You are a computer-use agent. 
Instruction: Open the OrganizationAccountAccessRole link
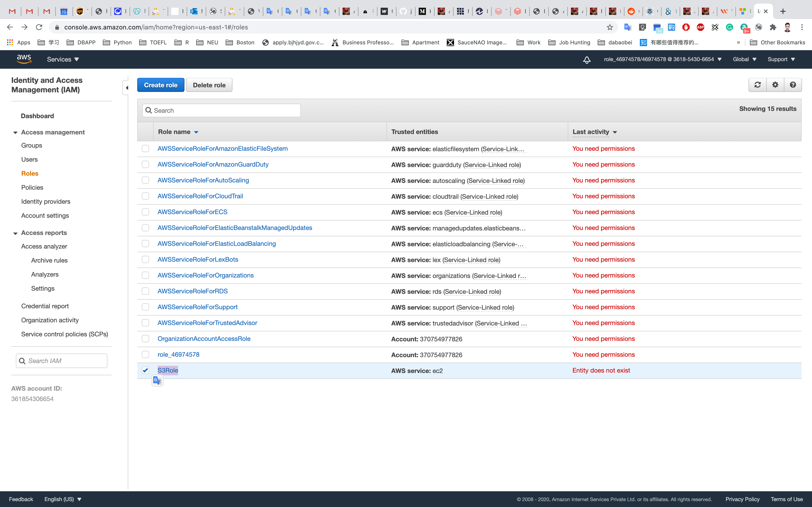coord(204,339)
